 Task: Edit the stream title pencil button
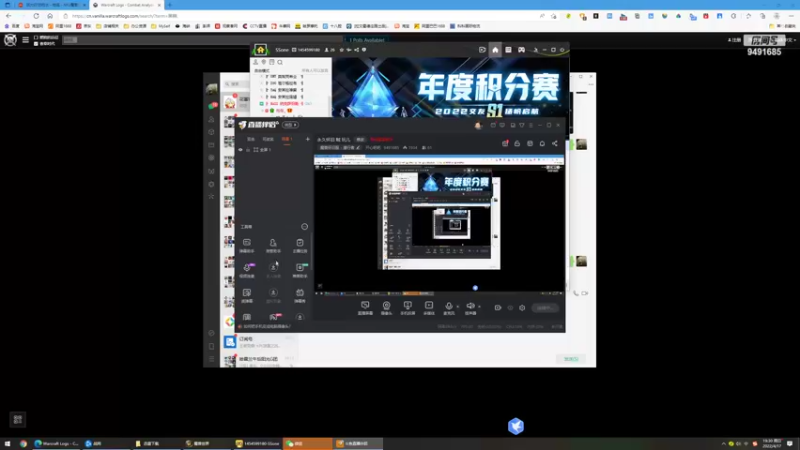358,148
